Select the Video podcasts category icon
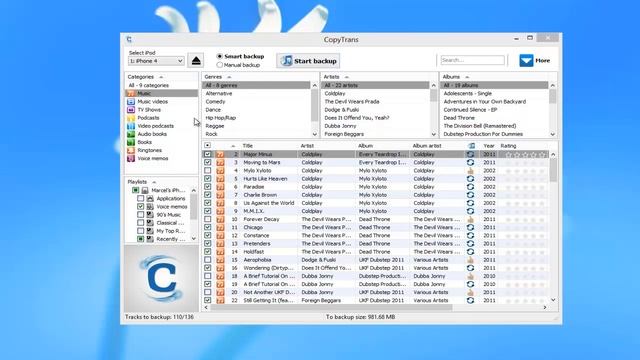Viewport: 640px width, 360px height. click(131, 126)
